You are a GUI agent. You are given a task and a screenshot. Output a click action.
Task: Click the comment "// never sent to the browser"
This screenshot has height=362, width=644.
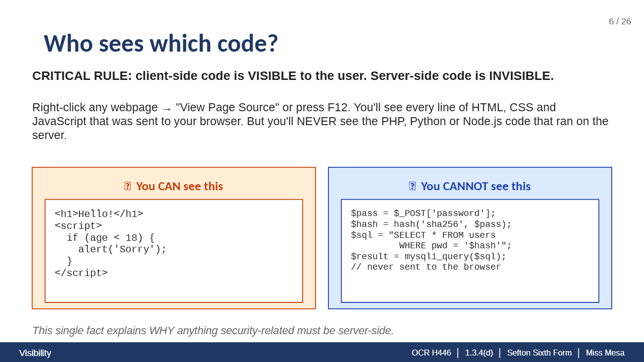click(426, 267)
